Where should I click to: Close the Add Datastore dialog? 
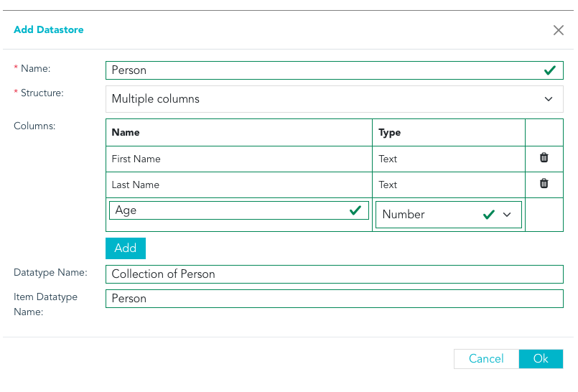tap(559, 30)
